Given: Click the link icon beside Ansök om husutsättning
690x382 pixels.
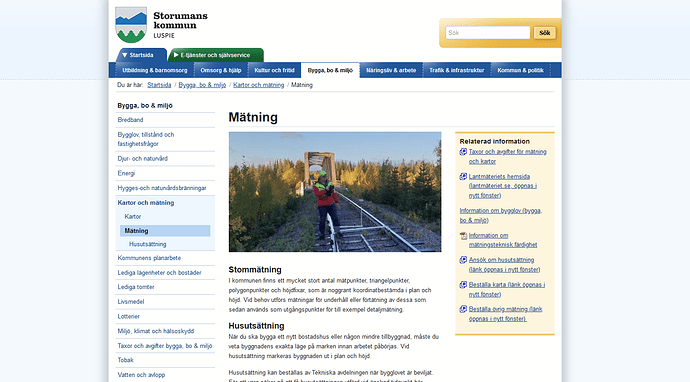Looking at the screenshot, I should pyautogui.click(x=463, y=260).
